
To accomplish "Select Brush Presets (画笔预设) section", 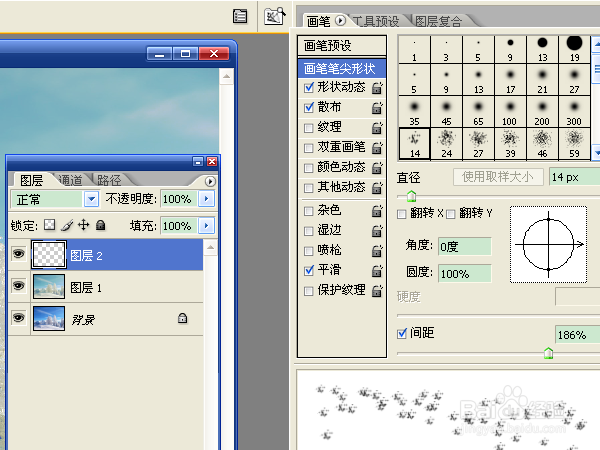I will click(x=342, y=46).
